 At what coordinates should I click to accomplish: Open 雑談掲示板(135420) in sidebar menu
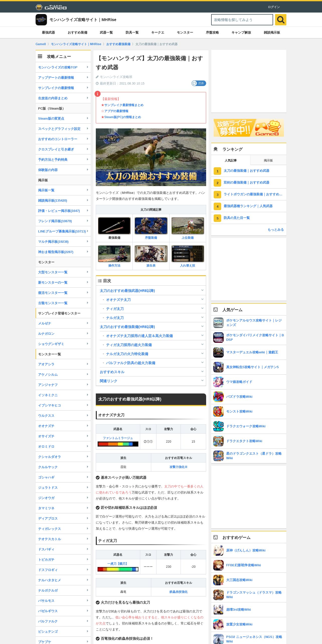63,200
